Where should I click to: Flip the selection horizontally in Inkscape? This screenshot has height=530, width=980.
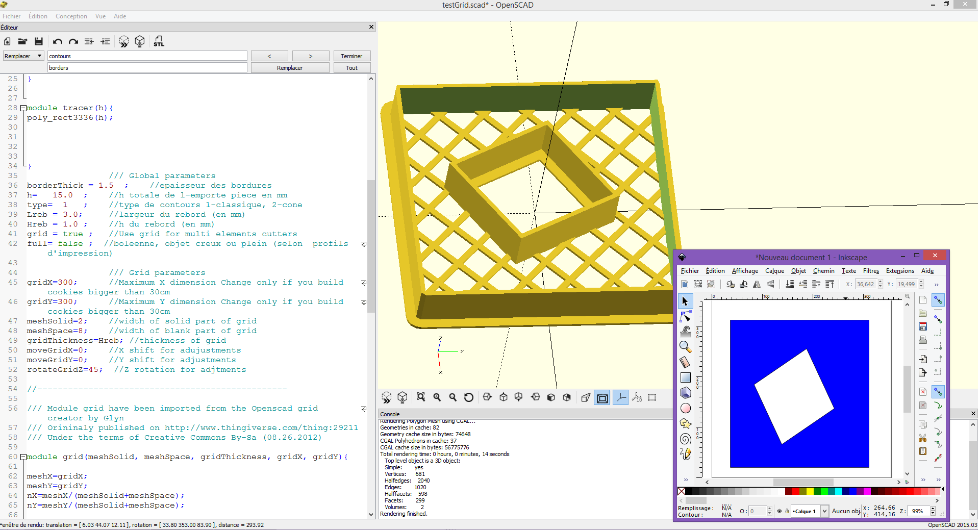click(758, 284)
